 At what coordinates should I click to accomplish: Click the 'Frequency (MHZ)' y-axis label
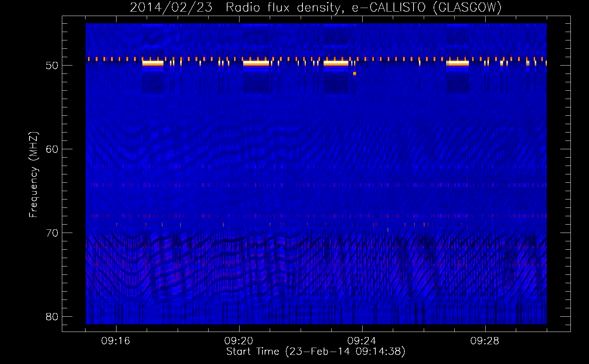33,175
